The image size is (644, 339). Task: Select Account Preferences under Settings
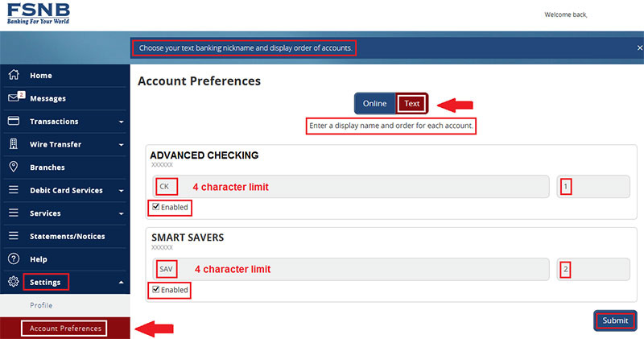(x=65, y=329)
